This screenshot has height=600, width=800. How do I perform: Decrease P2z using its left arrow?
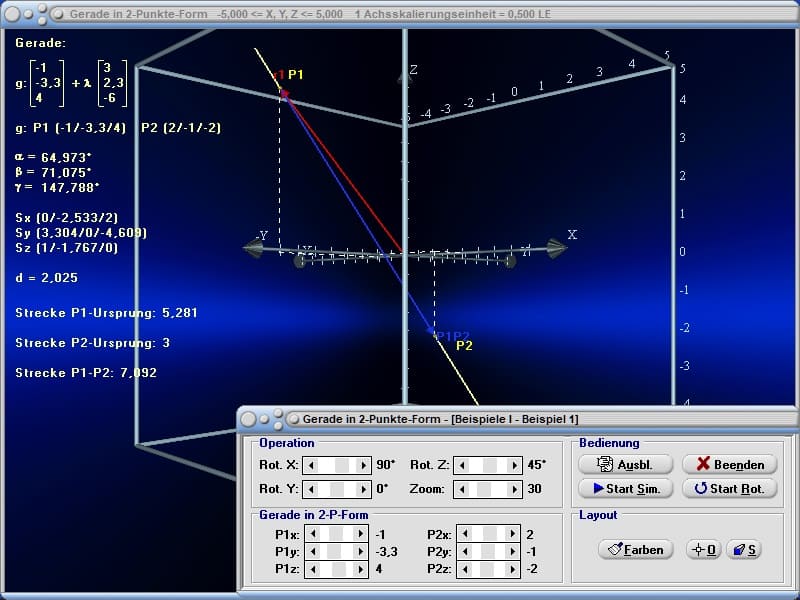tap(465, 569)
